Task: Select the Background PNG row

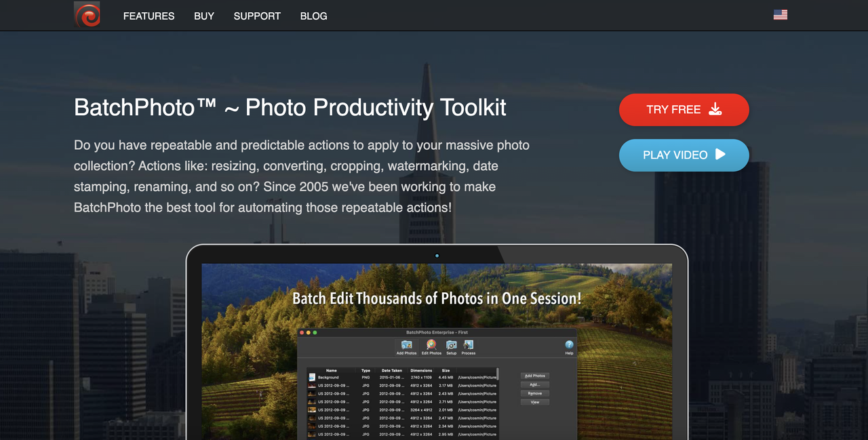Action: point(403,377)
